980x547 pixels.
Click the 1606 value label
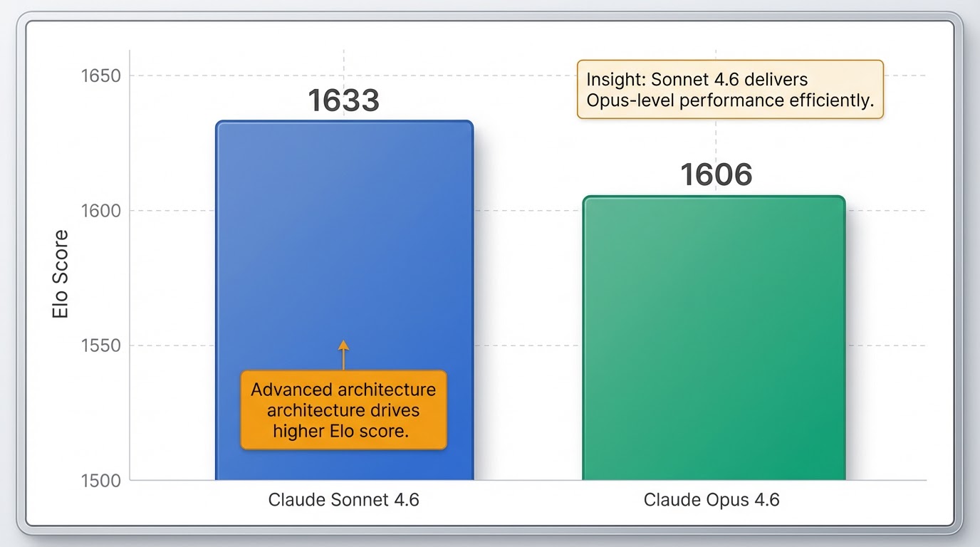pos(716,175)
